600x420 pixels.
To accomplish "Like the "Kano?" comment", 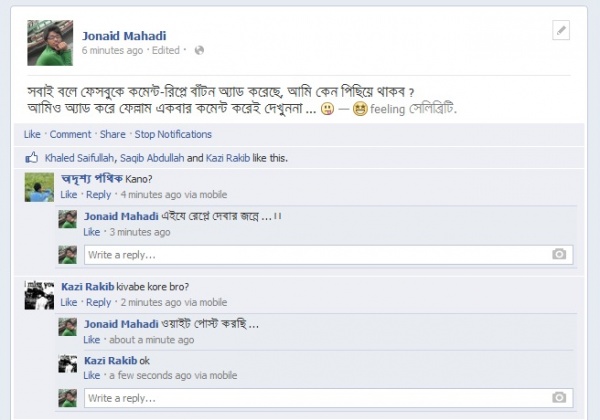I will pyautogui.click(x=69, y=194).
